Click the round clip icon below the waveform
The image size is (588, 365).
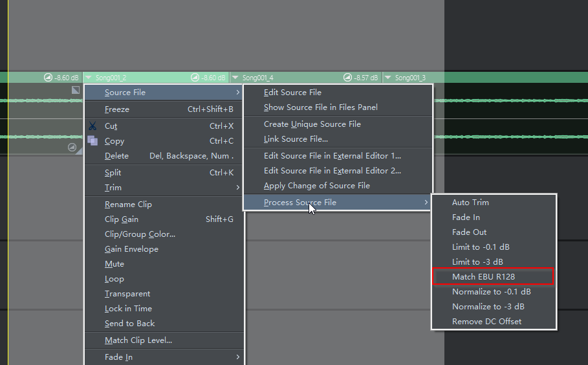point(72,148)
